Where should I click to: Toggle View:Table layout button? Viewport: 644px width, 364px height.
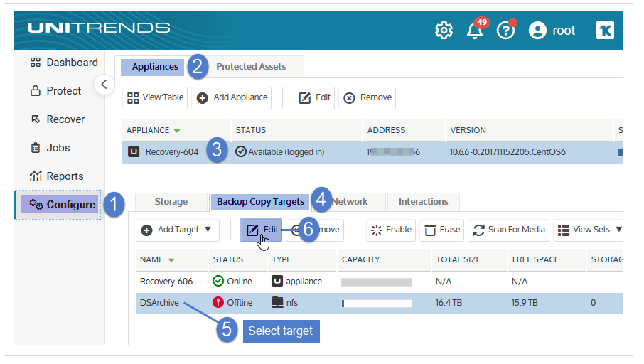pyautogui.click(x=155, y=98)
